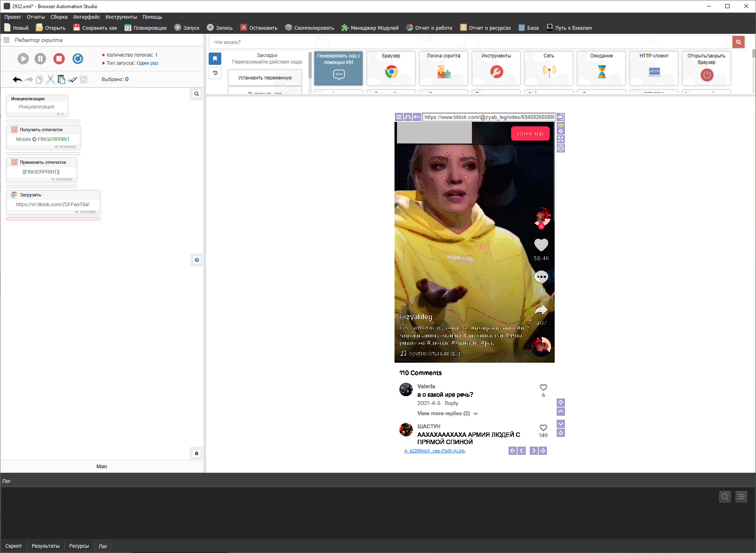Open the browser panel menu icon
This screenshot has width=756, height=553.
[399, 117]
